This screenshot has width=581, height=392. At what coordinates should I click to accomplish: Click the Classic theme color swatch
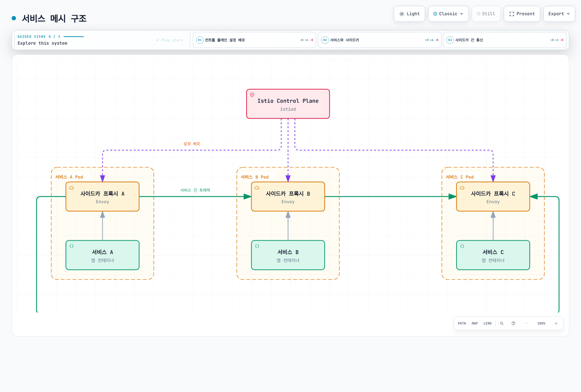pos(435,14)
